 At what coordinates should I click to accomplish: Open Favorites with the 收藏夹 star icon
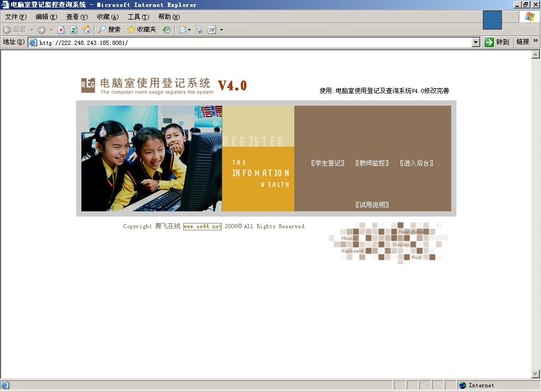131,30
